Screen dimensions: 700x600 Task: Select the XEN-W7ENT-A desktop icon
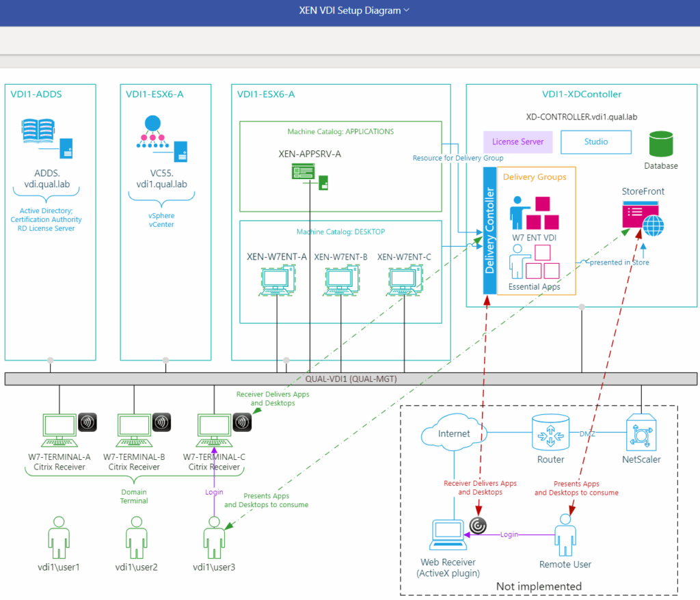pyautogui.click(x=278, y=280)
